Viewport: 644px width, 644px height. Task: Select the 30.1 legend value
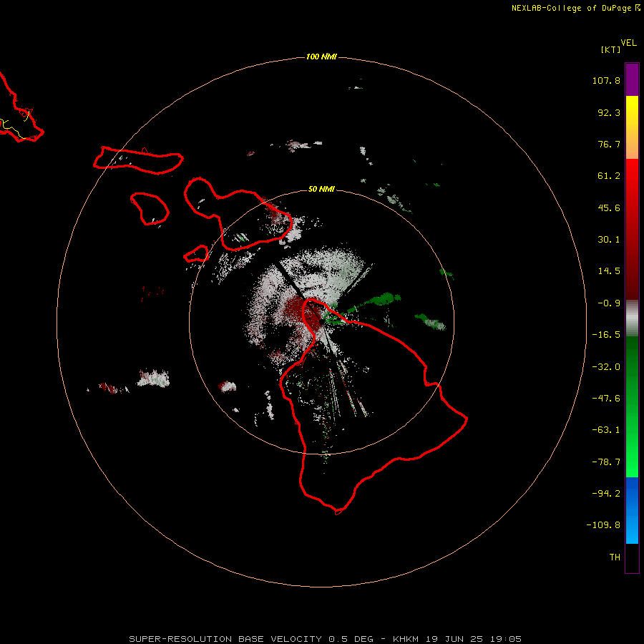[609, 240]
